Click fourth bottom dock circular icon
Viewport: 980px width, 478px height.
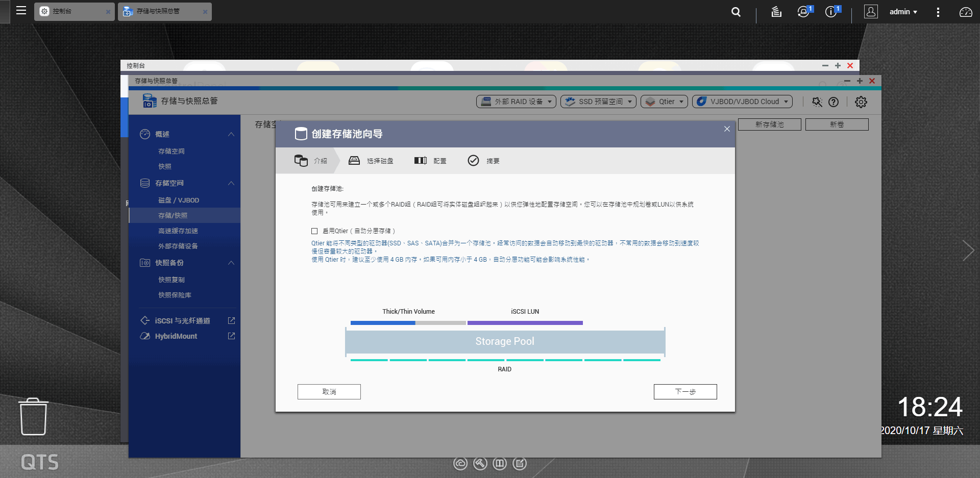click(x=520, y=463)
